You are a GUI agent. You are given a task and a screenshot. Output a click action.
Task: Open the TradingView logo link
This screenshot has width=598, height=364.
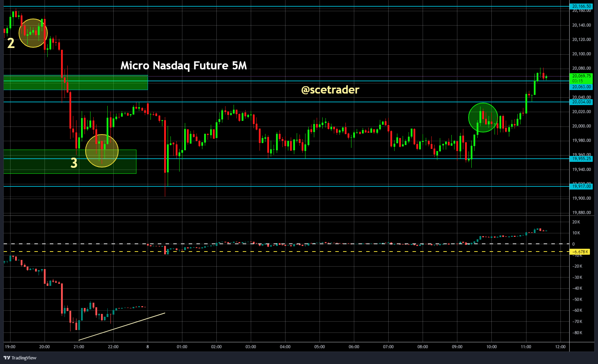click(x=20, y=358)
